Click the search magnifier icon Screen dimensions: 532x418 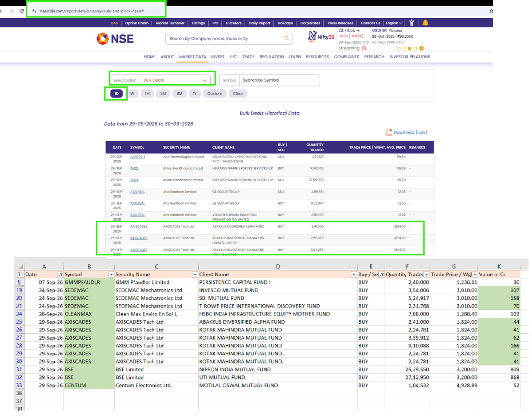click(x=287, y=39)
